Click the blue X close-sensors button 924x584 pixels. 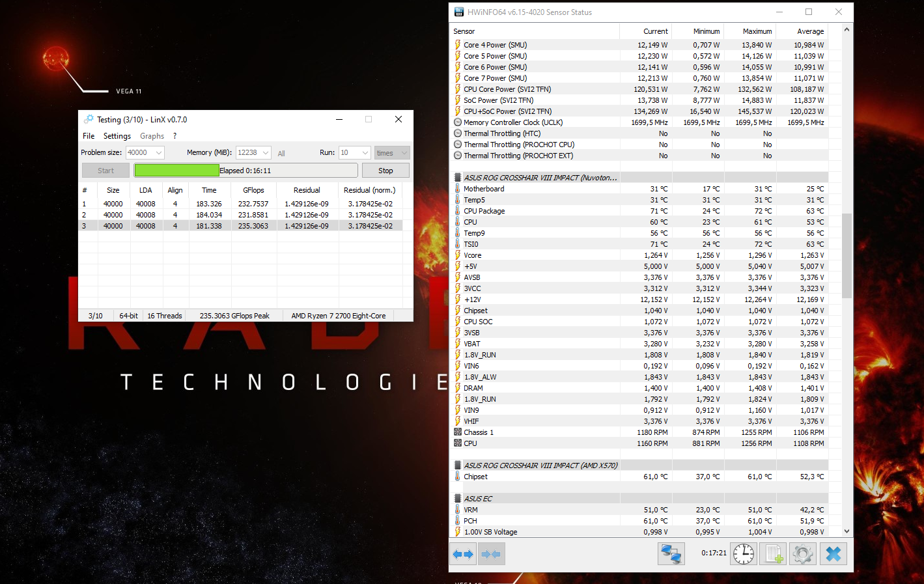(833, 554)
